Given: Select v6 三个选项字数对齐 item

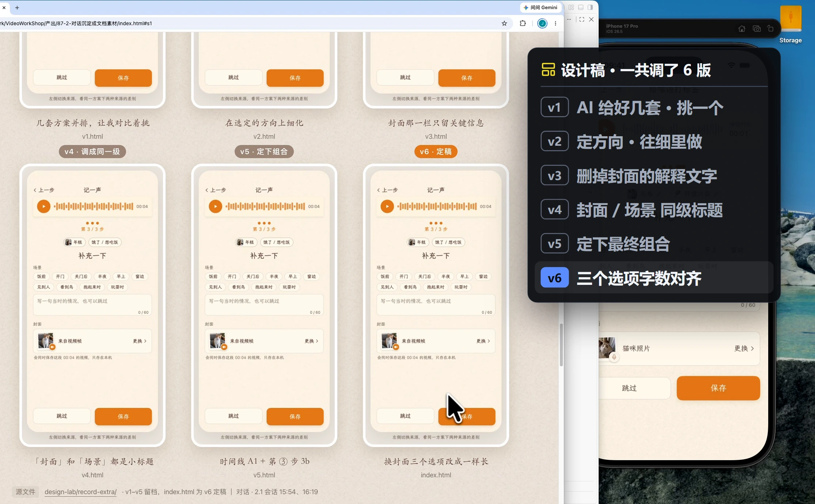Looking at the screenshot, I should tap(654, 278).
